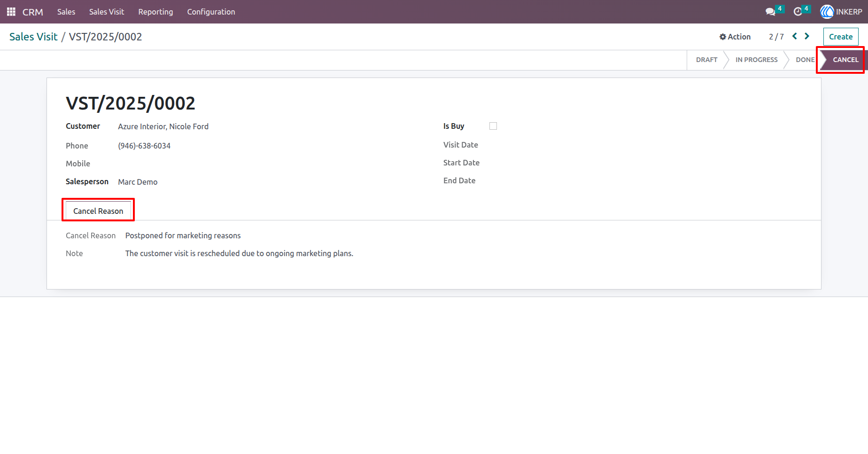Expand the Reporting menu

coord(155,12)
